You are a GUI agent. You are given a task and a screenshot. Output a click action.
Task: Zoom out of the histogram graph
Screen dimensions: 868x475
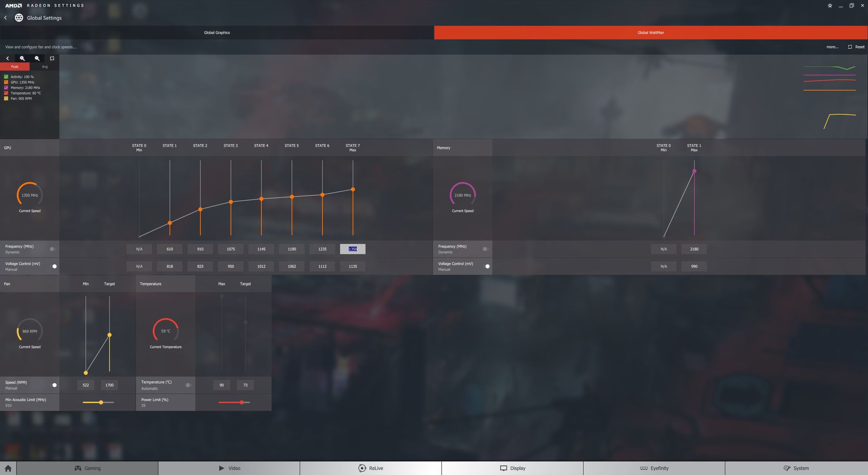click(x=37, y=58)
